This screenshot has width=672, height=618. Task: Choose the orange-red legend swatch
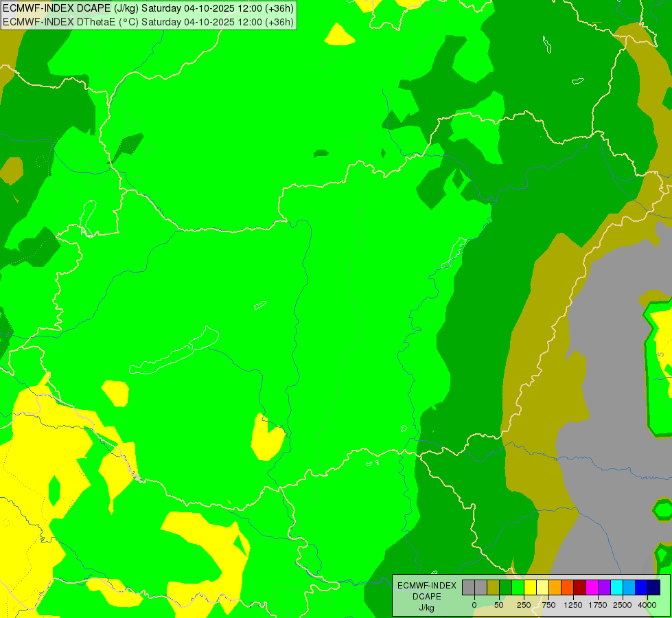click(568, 588)
